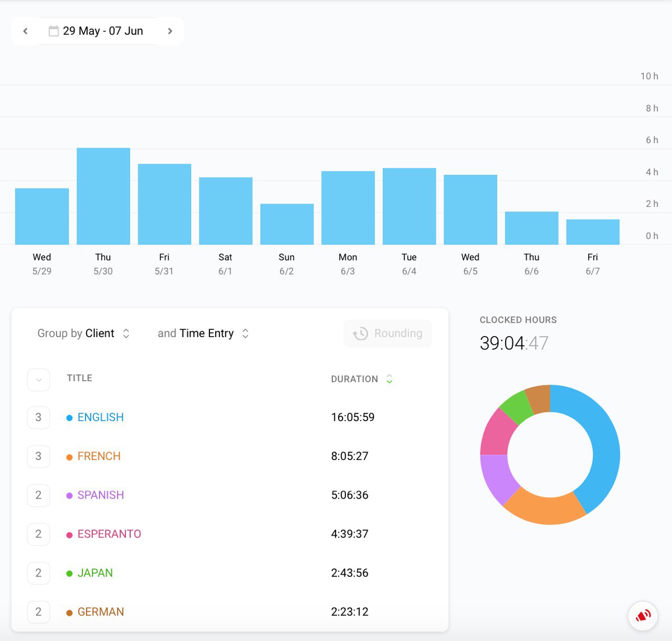Click the orange dot next to FRENCH
The height and width of the screenshot is (641, 672).
69,457
